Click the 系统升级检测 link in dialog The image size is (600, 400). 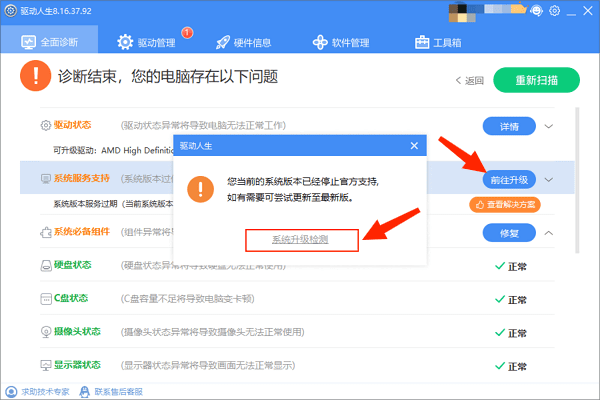(x=301, y=240)
